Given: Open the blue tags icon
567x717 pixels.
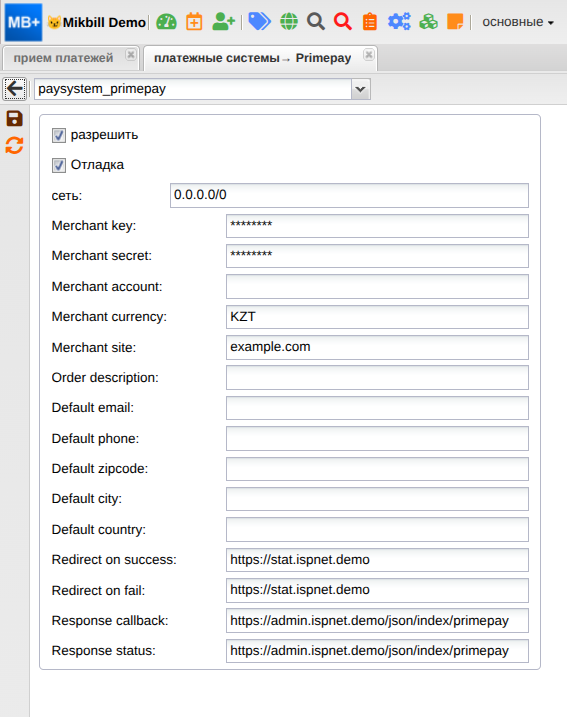Looking at the screenshot, I should (x=259, y=21).
